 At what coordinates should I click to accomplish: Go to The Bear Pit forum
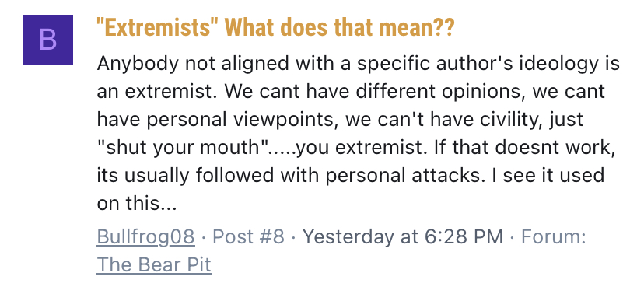[x=154, y=265]
